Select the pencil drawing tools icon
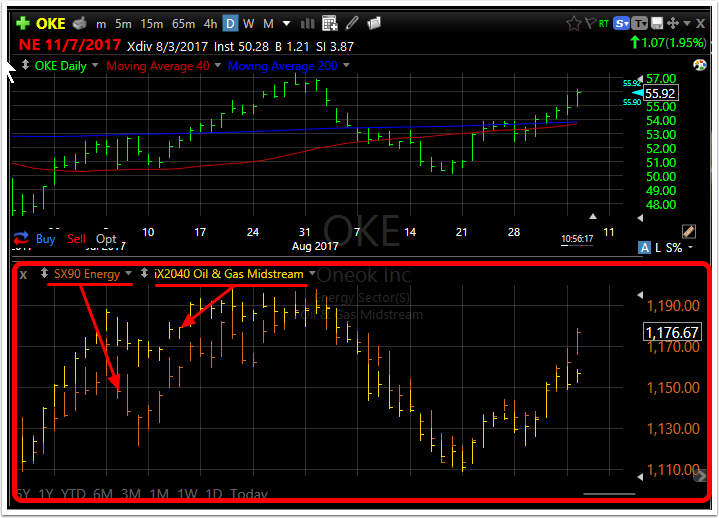This screenshot has width=719, height=518. [352, 23]
